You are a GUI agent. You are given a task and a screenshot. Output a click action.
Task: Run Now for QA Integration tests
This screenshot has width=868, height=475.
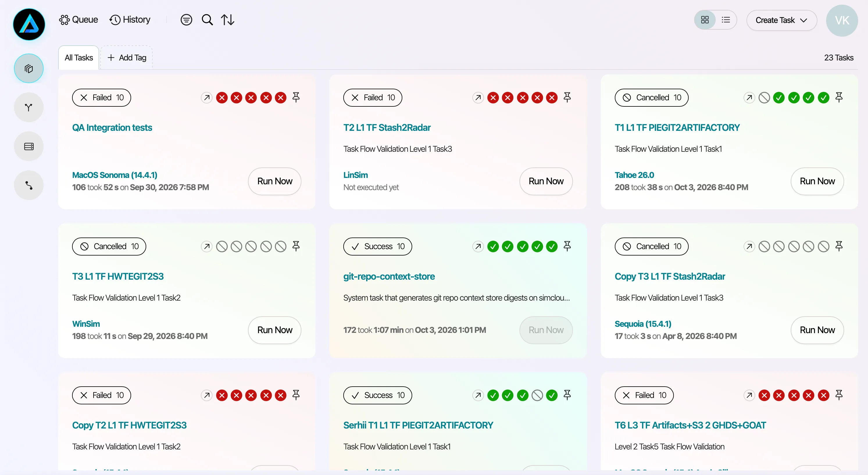[x=275, y=181]
